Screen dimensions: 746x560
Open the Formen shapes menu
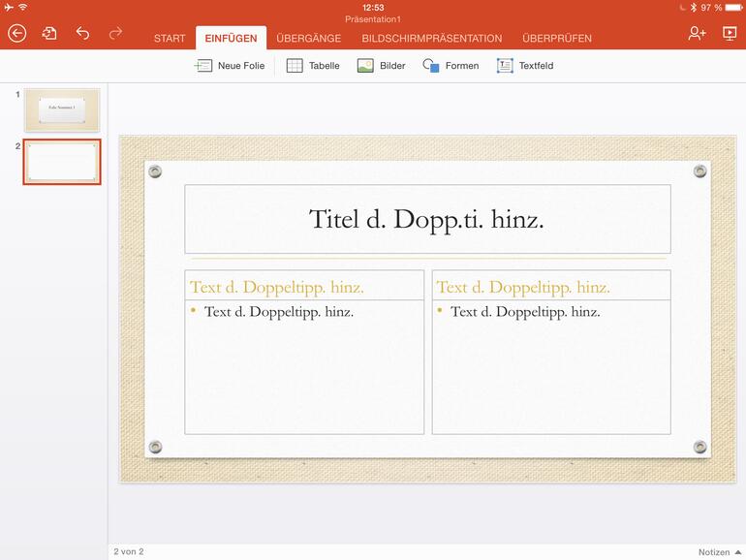click(451, 66)
